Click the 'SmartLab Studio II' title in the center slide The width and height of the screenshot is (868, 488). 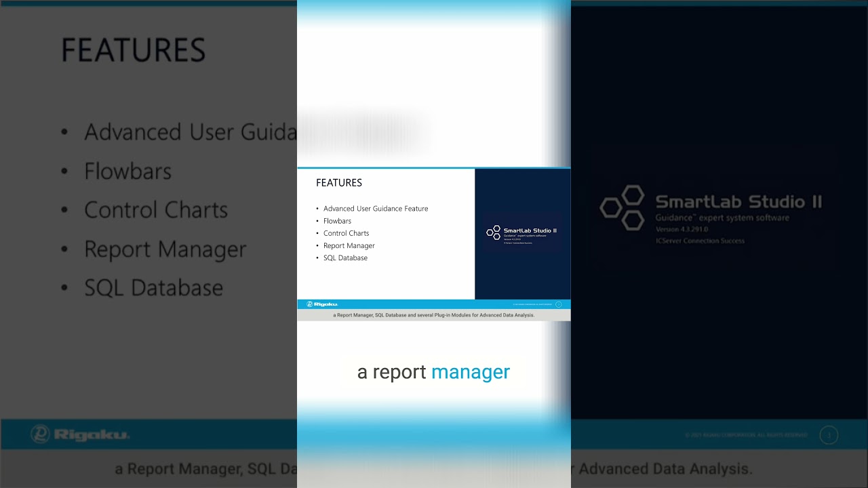click(x=530, y=230)
